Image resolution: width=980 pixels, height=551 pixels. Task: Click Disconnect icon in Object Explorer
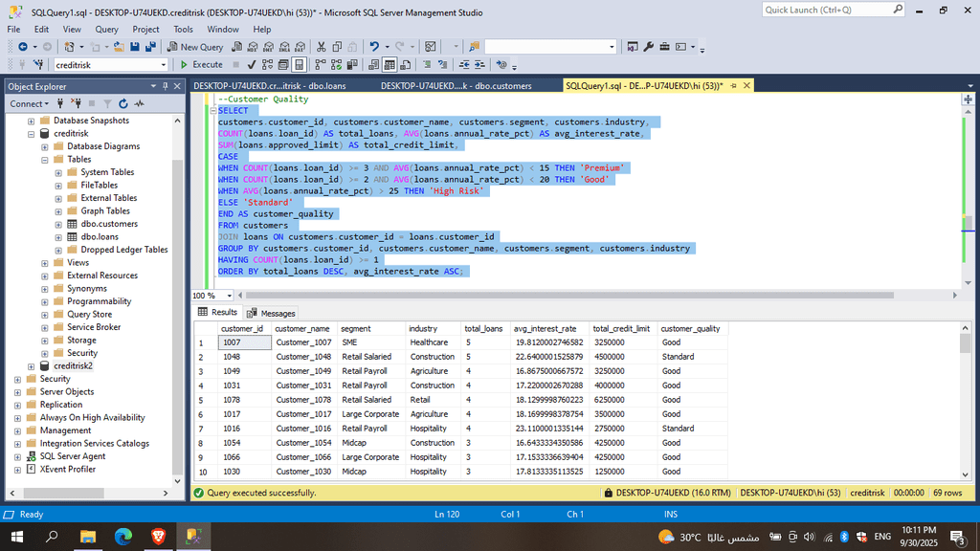[77, 103]
